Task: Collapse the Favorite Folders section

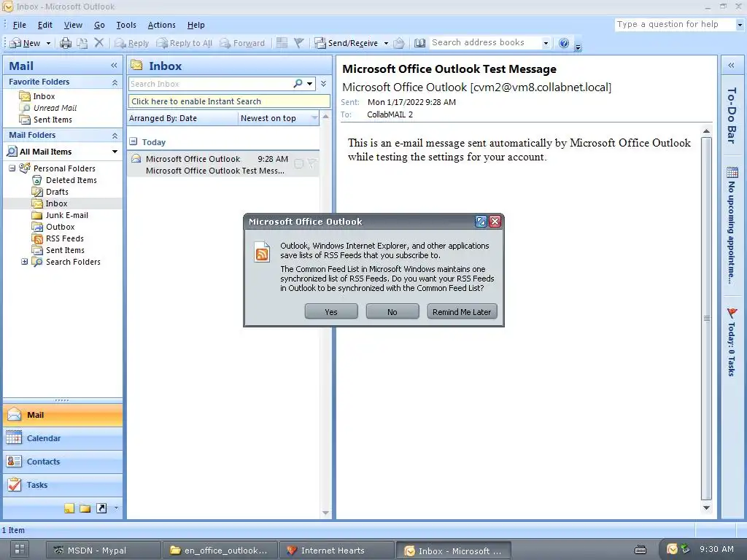Action: coord(115,82)
